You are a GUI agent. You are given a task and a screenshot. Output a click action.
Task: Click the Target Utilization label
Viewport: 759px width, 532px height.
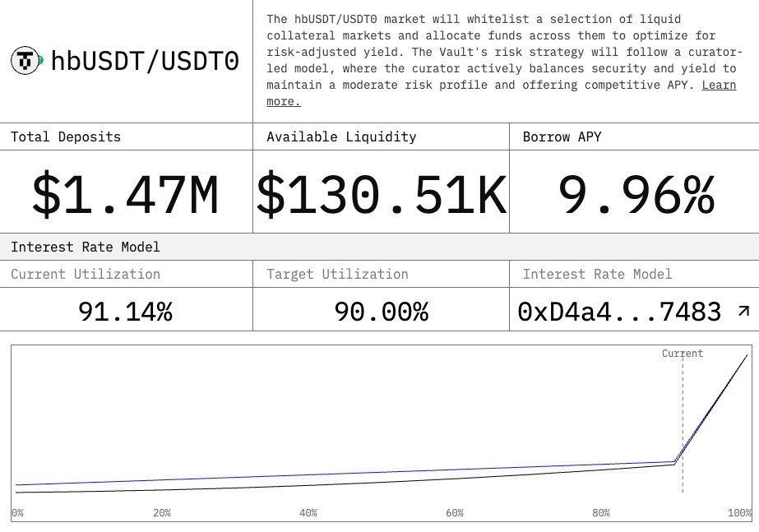337,274
